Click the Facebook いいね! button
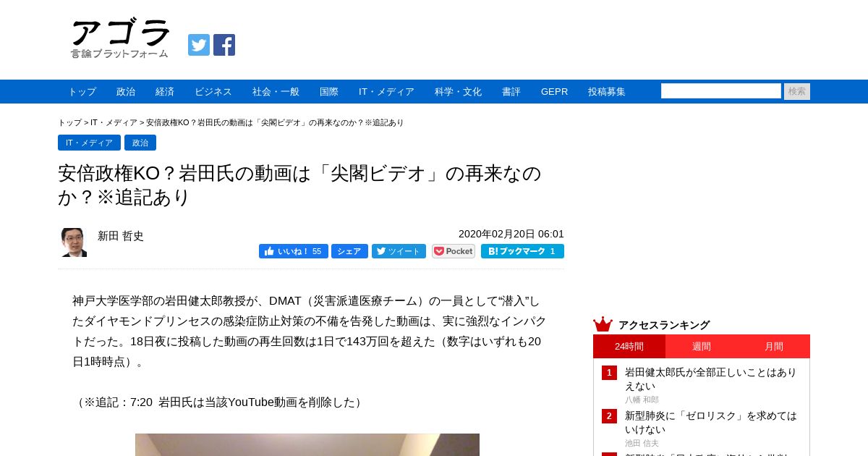This screenshot has width=868, height=456. (x=294, y=251)
